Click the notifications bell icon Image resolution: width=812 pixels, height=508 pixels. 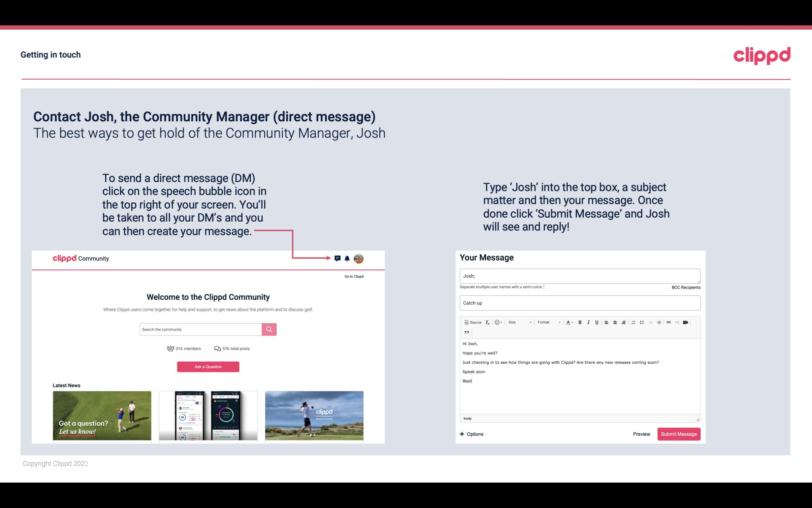(347, 258)
